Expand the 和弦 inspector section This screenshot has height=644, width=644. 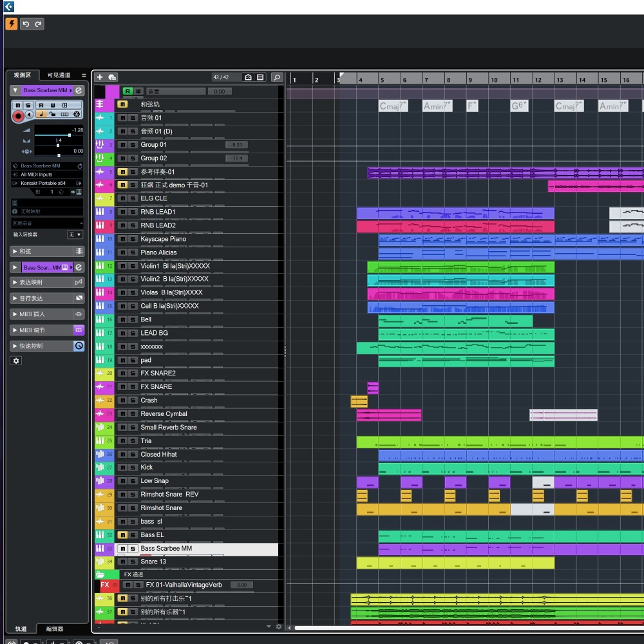coord(15,251)
